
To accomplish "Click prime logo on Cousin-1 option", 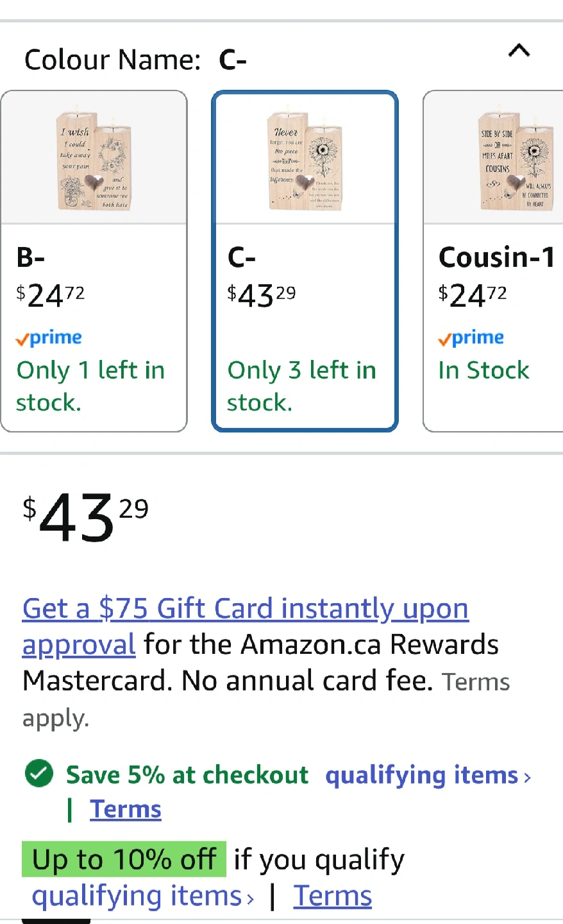I will pos(471,338).
